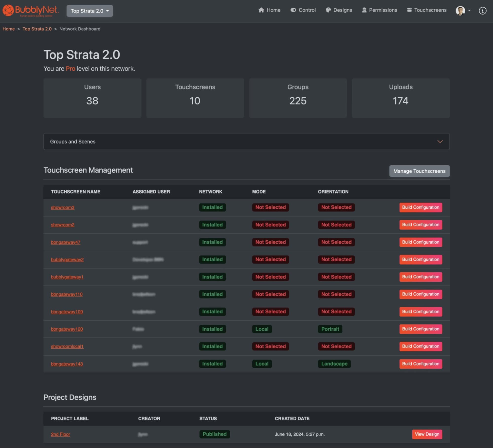Open the Control section via its eye icon
The width and height of the screenshot is (493, 448).
coord(293,10)
